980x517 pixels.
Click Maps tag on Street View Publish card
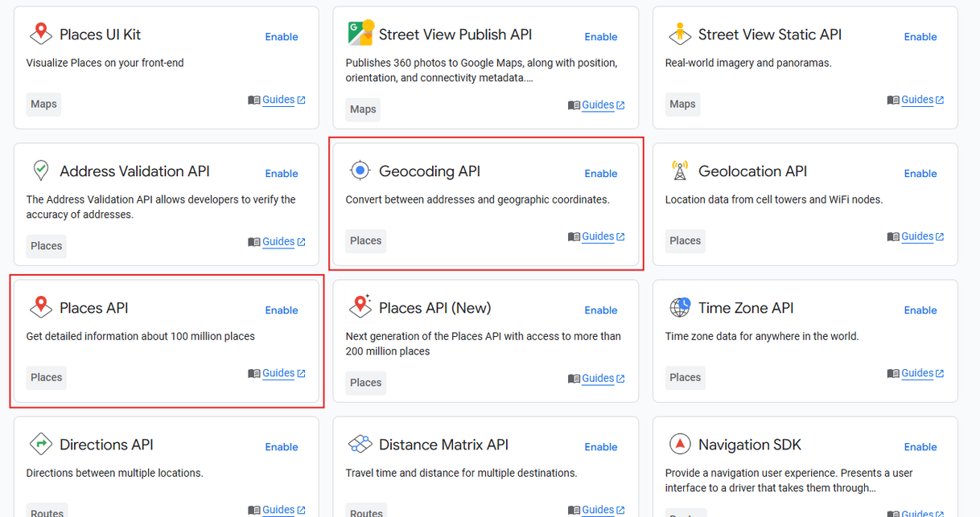363,109
